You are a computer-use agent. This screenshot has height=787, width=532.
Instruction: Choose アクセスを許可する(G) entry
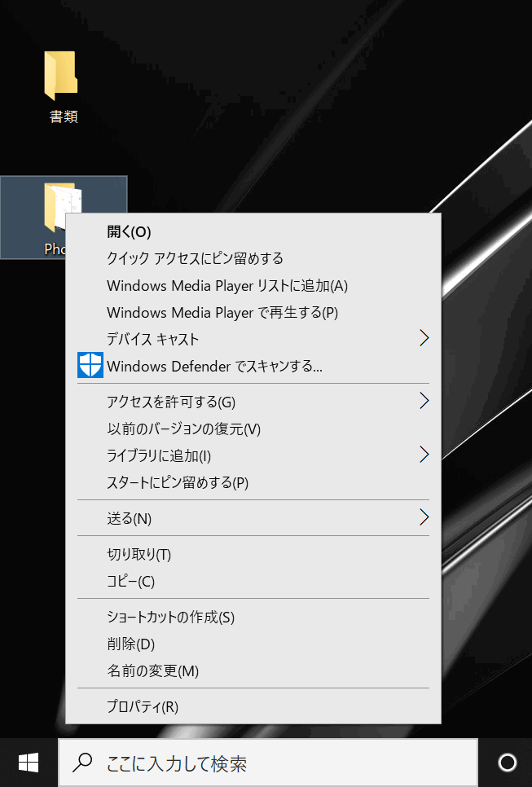253,402
